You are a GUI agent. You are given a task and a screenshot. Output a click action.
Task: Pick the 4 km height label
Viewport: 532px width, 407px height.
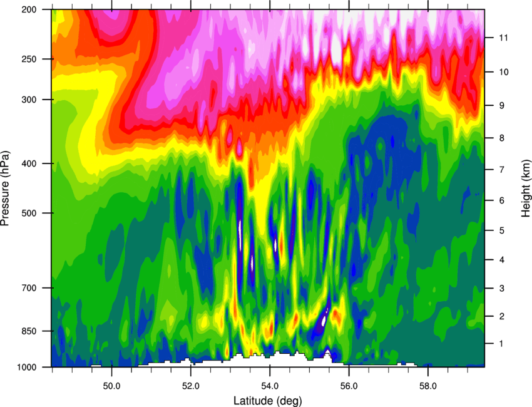pyautogui.click(x=502, y=260)
